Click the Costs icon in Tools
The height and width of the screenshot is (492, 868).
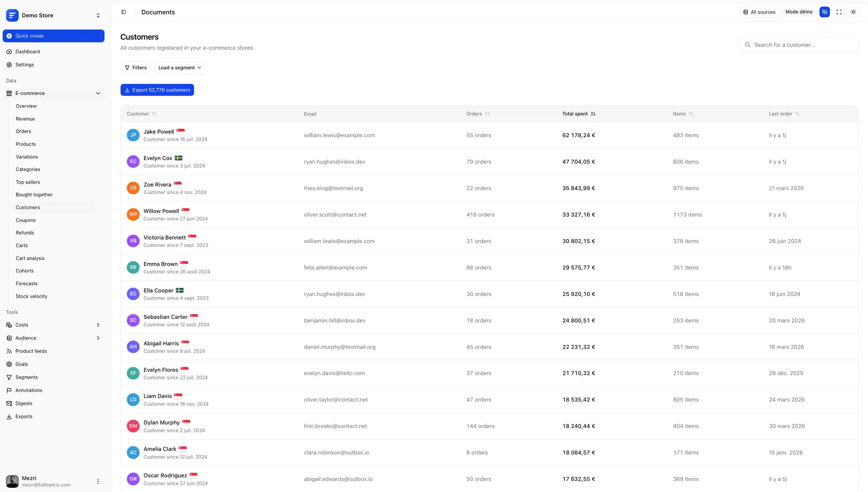point(9,325)
